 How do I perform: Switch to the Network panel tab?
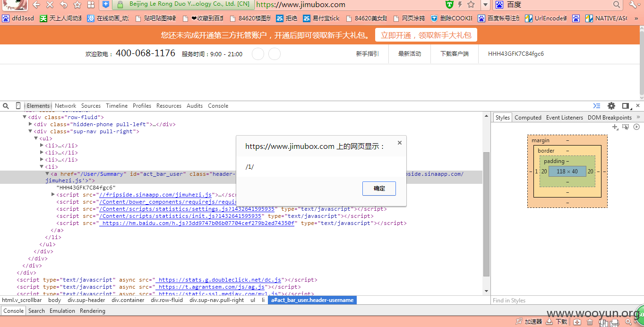(x=65, y=106)
